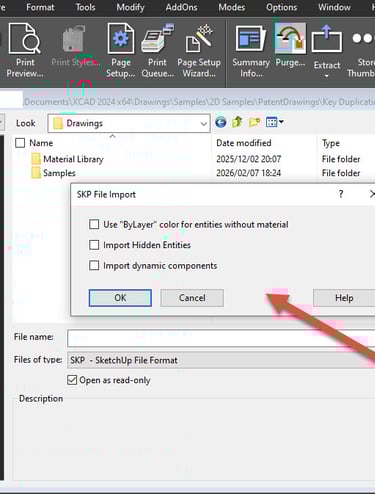Toggle the select-all checkbox beside the Name column

click(x=20, y=143)
